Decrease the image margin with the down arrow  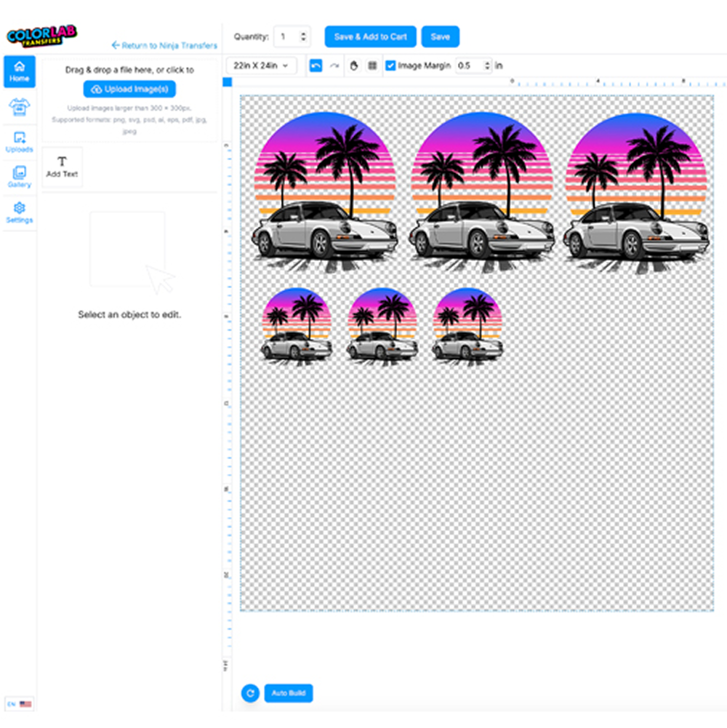point(487,68)
